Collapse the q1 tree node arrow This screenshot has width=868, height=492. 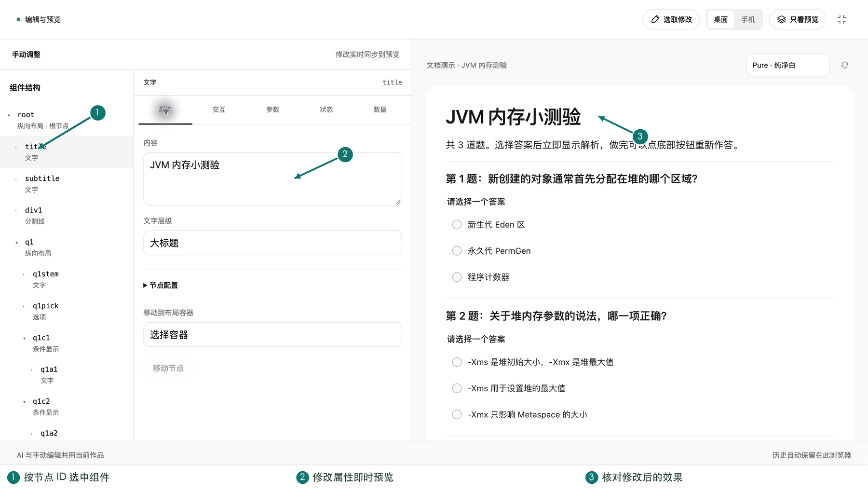coord(17,243)
